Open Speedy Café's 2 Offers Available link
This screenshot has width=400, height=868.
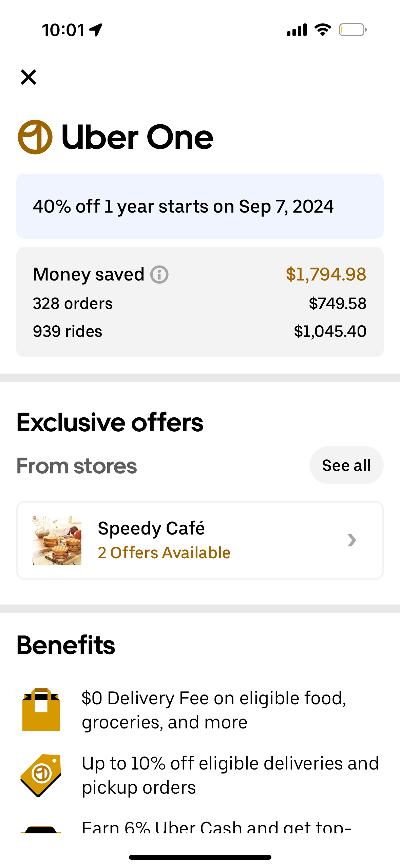[164, 553]
